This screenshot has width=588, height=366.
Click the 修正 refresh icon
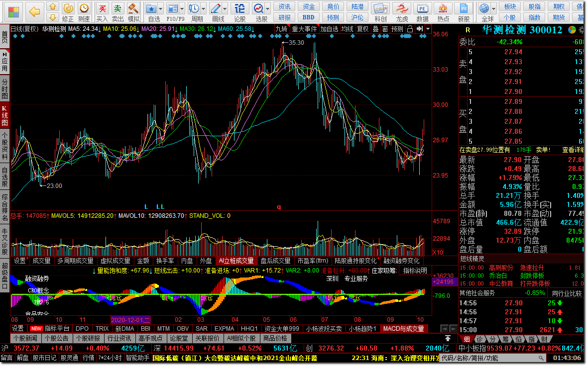click(68, 8)
